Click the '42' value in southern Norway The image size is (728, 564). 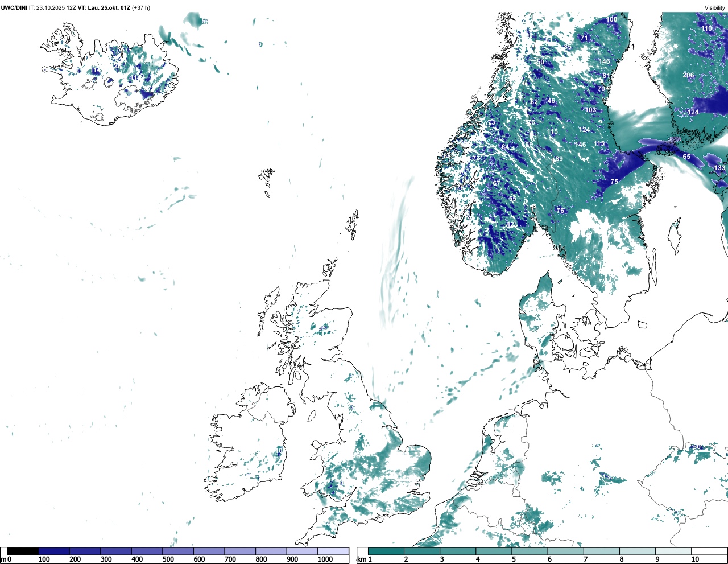[x=510, y=225]
